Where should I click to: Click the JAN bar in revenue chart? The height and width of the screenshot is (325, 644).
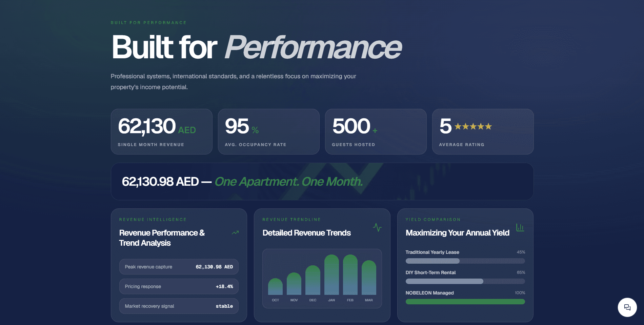(331, 275)
